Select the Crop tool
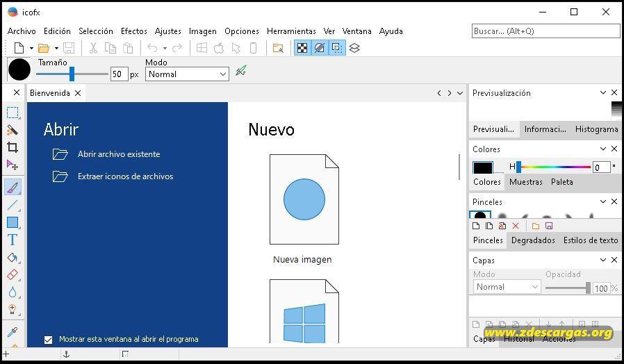The image size is (624, 364). pyautogui.click(x=13, y=147)
